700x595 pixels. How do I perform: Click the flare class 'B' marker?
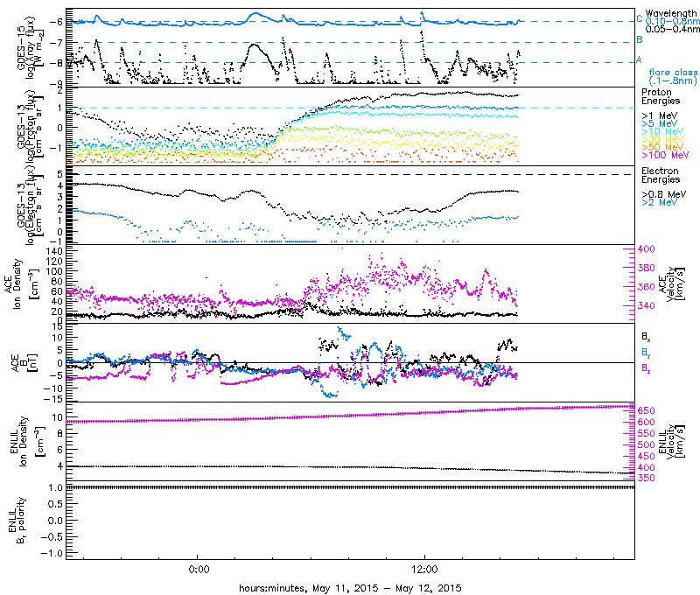[x=640, y=39]
